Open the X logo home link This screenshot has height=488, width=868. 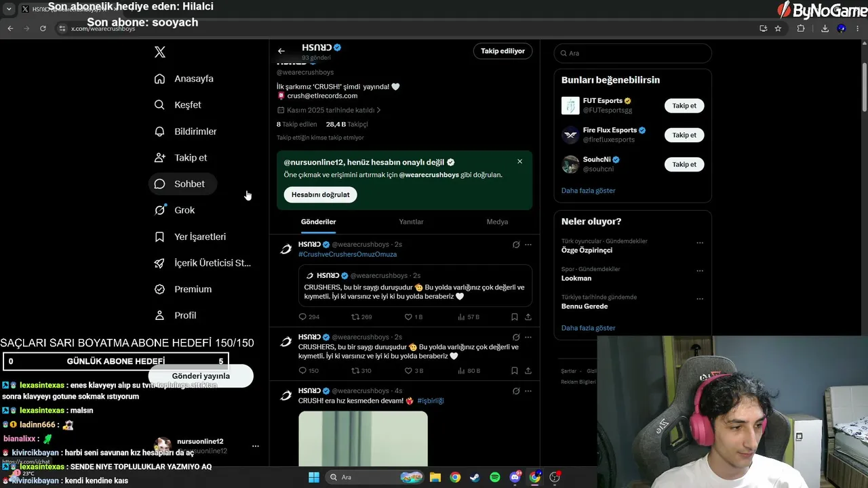click(160, 52)
